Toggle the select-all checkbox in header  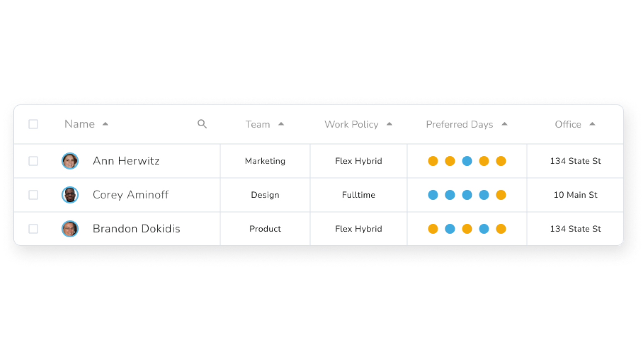33,124
